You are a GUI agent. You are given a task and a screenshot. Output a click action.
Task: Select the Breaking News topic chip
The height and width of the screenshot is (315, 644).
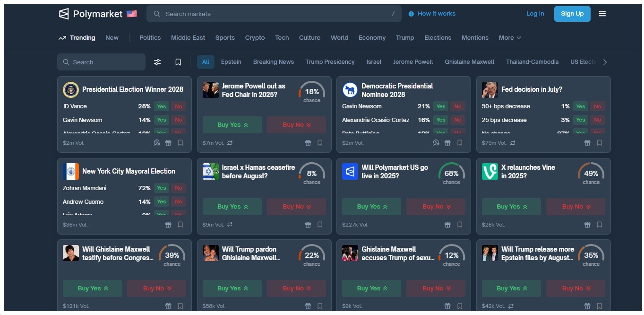[x=273, y=62]
